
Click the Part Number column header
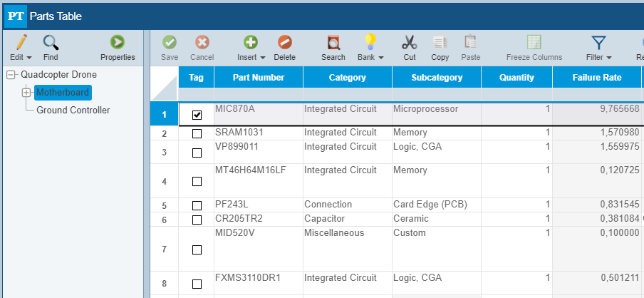[x=258, y=78]
